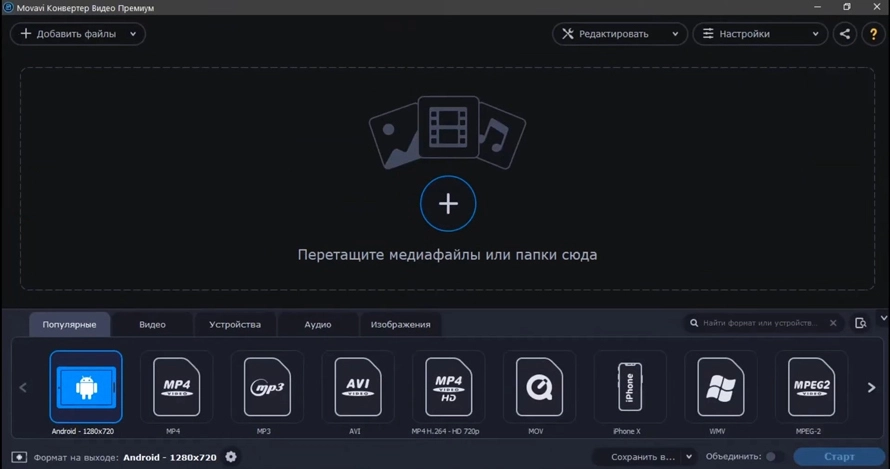Click the film strip media illustration

click(448, 127)
